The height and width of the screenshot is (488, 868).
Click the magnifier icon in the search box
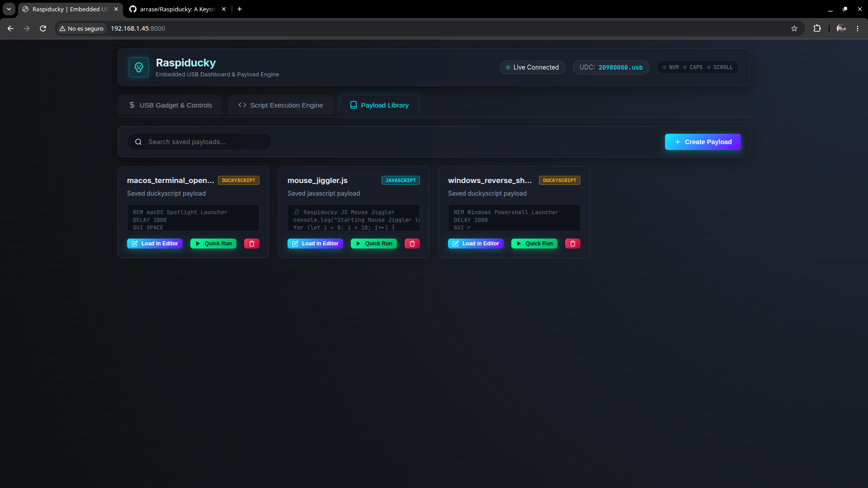pyautogui.click(x=138, y=142)
